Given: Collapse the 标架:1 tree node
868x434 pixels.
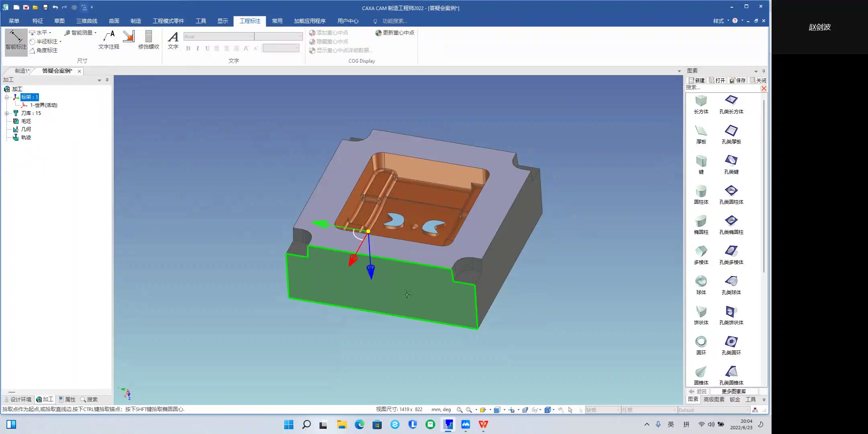Looking at the screenshot, I should pos(7,97).
